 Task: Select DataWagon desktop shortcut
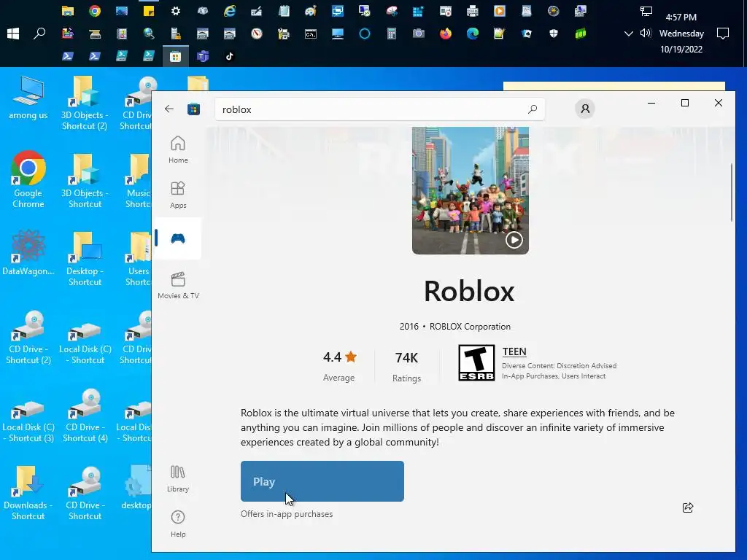[x=28, y=253]
